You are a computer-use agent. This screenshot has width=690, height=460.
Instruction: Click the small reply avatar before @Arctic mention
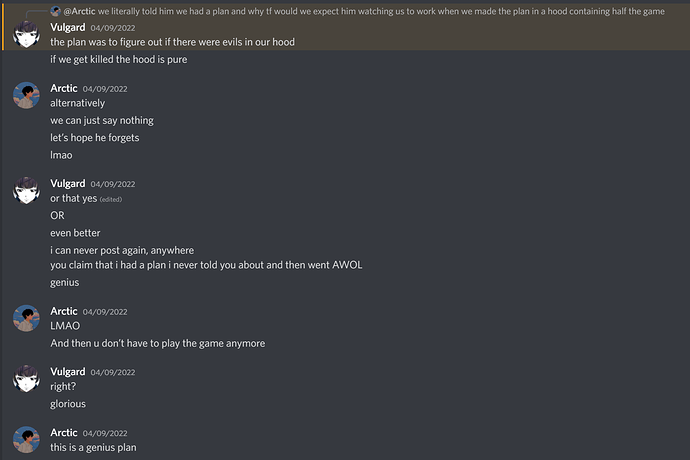tap(55, 11)
